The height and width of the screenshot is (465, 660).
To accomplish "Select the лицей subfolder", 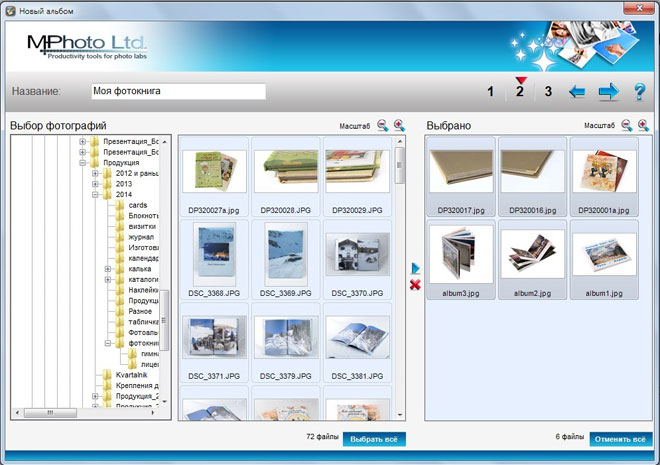I will click(x=150, y=364).
